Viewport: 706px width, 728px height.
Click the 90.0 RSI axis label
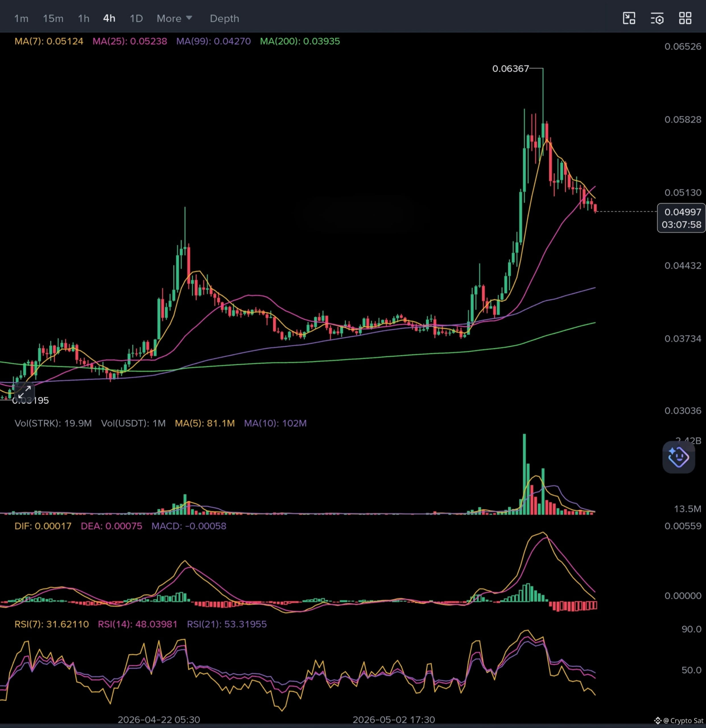tap(691, 629)
